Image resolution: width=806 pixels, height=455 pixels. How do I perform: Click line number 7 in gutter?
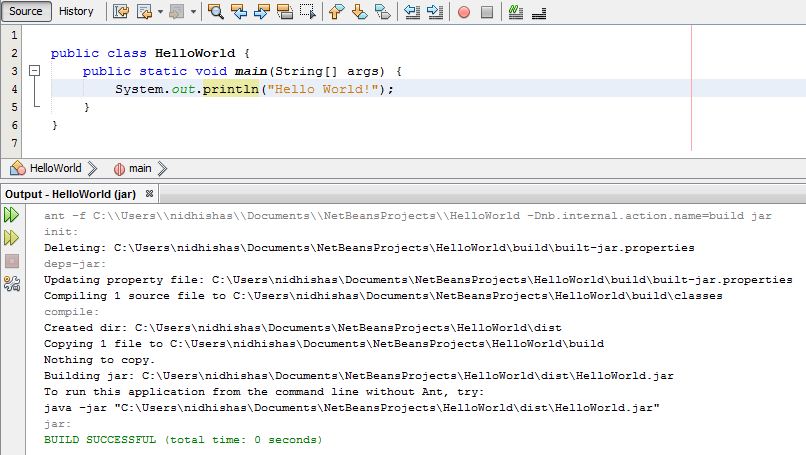point(14,143)
